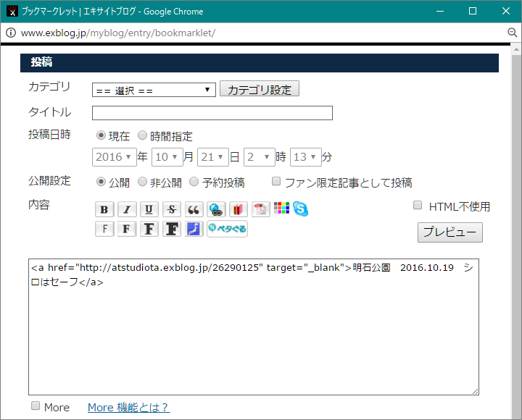The image size is (522, 420).
Task: Open the month dropdown showing 10
Action: [x=167, y=156]
